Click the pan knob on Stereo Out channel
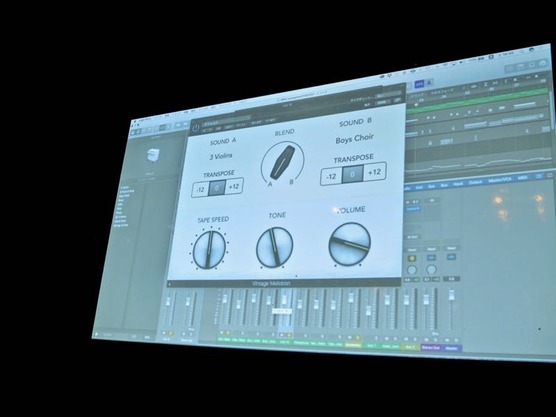556x417 pixels. (x=431, y=269)
